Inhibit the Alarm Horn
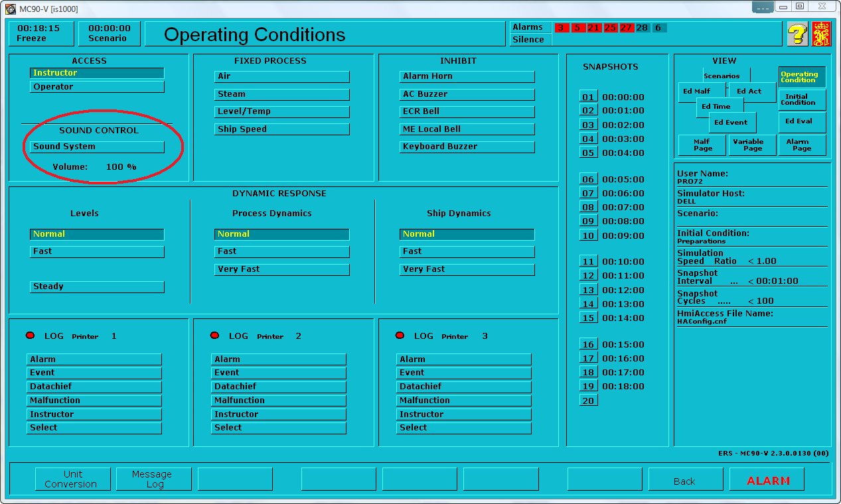The height and width of the screenshot is (504, 841). (x=467, y=76)
